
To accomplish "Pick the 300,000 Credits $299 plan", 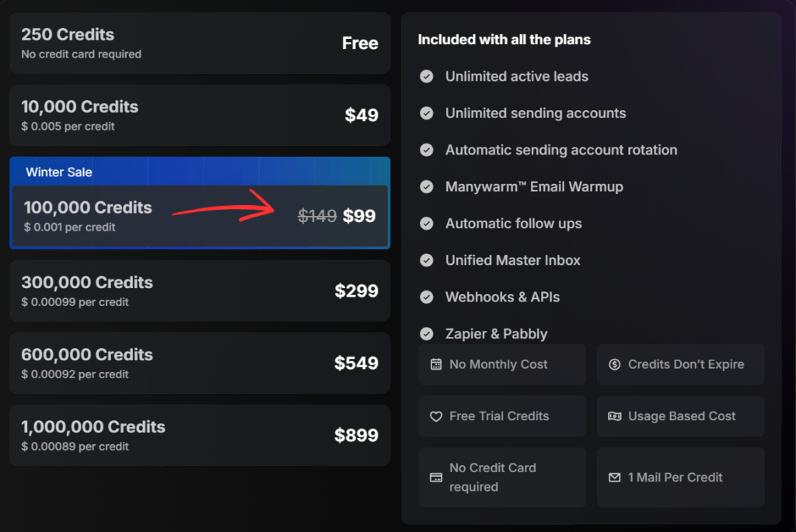I will pos(200,290).
